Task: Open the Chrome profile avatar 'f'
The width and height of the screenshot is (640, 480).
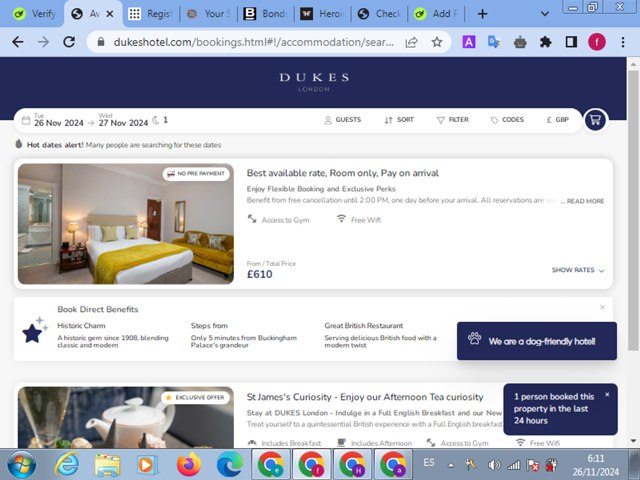Action: click(597, 42)
